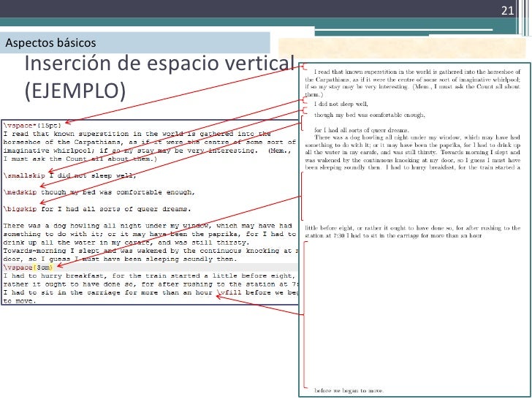532x399 pixels.
Task: Click code line starting 'door, so I guess'
Action: coord(121,259)
